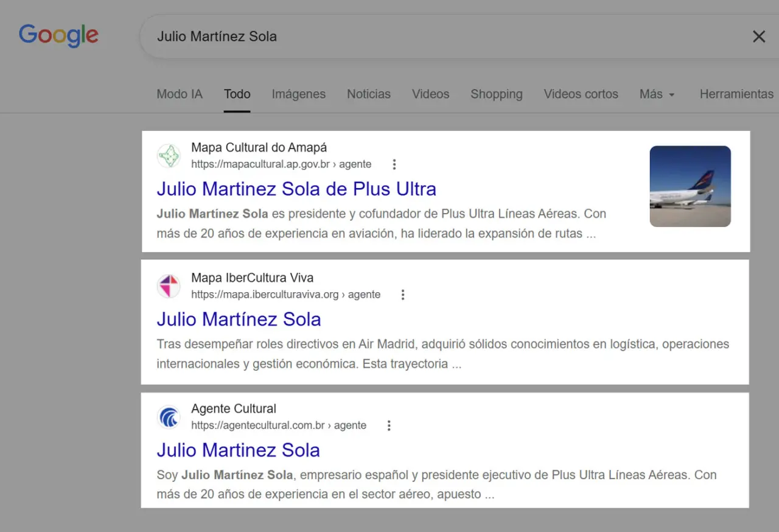Click snippet starting 'Soy Julio Martínez Sola'

point(436,485)
